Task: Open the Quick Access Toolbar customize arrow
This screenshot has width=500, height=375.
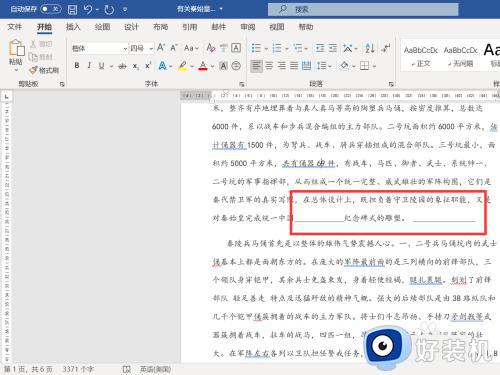Action: click(125, 10)
